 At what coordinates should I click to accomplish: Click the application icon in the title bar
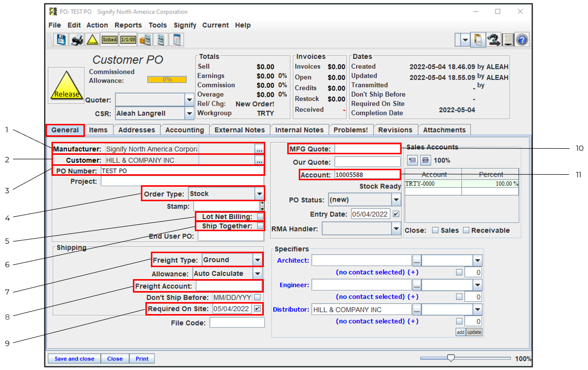point(53,11)
